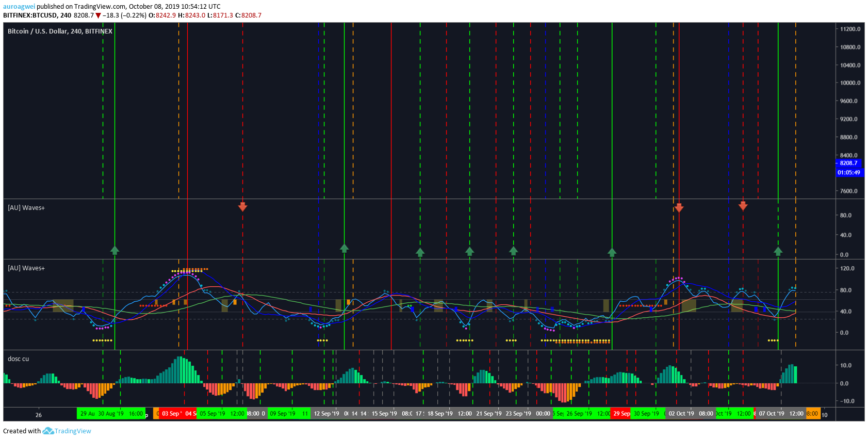Click the O:8242.9 open value
Image resolution: width=868 pixels, height=440 pixels.
pos(162,15)
